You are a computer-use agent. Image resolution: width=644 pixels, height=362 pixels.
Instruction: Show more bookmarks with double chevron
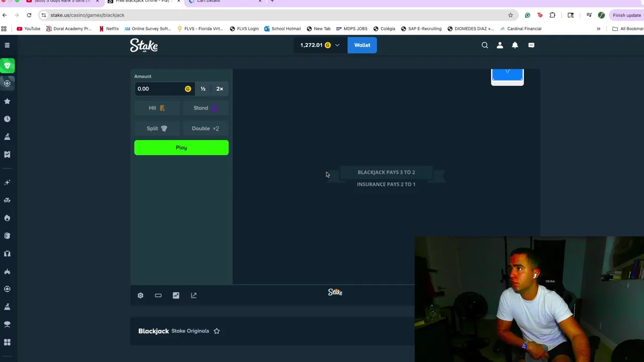coord(598,29)
